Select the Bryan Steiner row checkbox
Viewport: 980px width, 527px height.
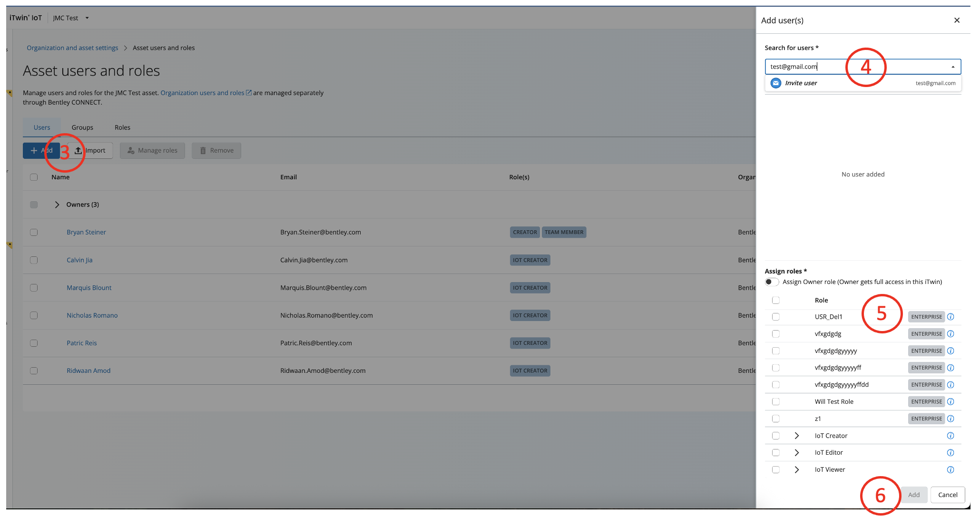pos(34,232)
